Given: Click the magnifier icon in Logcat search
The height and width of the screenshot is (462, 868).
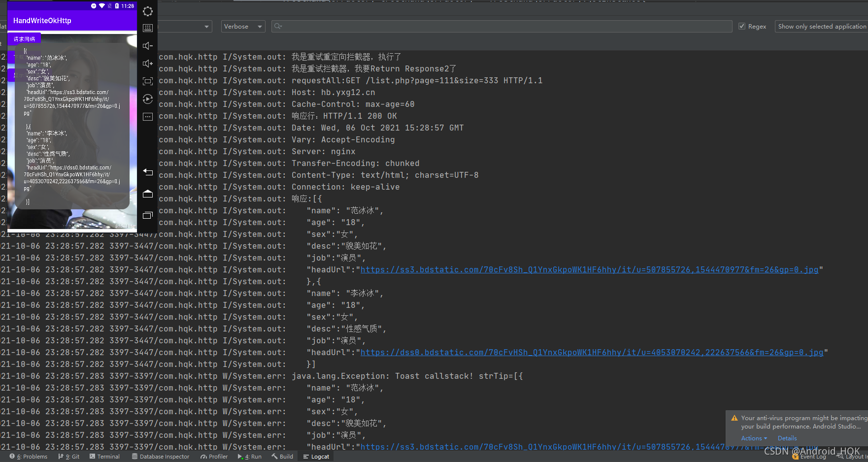Looking at the screenshot, I should click(x=278, y=26).
